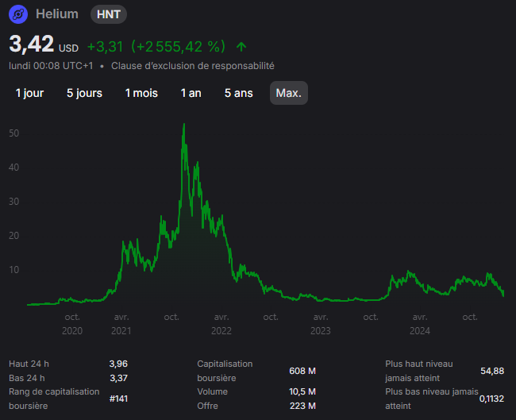
Task: Click the all-time high value 54,88
Action: (x=492, y=371)
